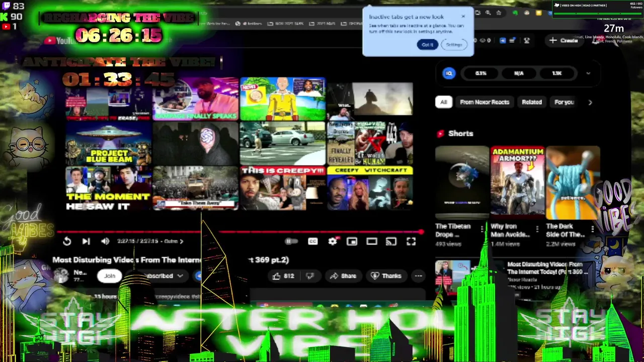Select the All filter chip
The image size is (644, 362).
pyautogui.click(x=443, y=102)
